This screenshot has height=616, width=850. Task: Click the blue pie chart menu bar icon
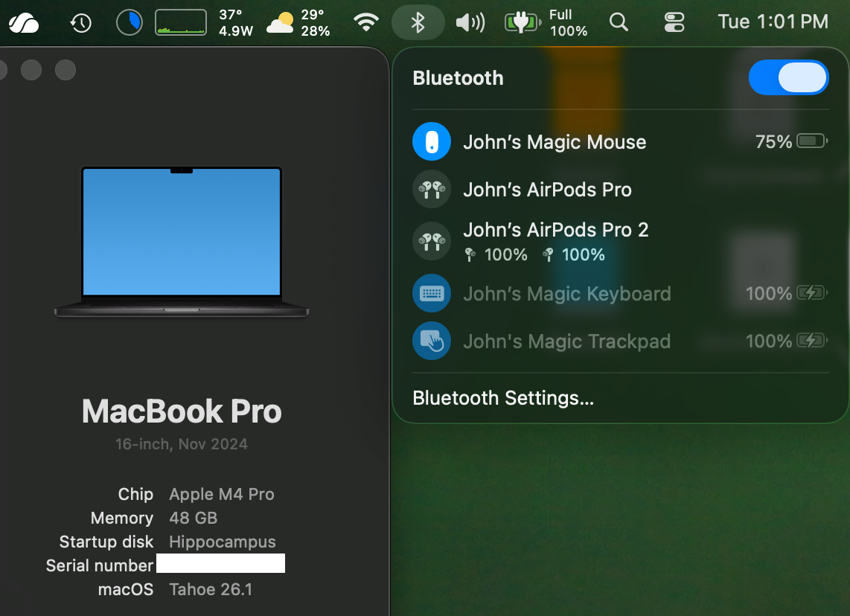130,23
